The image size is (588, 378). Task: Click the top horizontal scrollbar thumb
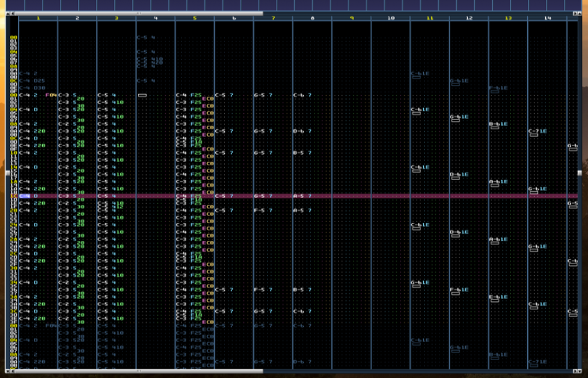[x=137, y=13]
